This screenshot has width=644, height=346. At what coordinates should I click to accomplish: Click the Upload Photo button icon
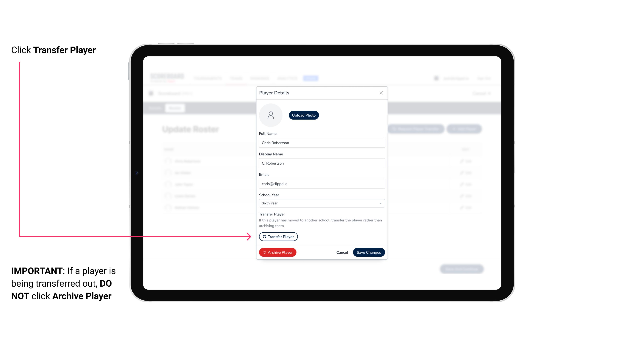click(x=304, y=115)
